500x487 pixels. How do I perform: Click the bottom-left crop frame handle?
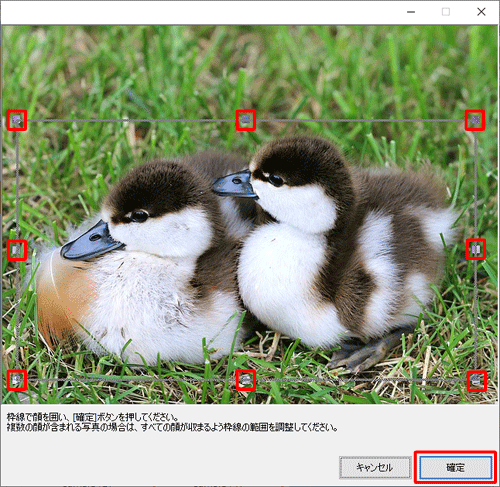click(x=17, y=380)
